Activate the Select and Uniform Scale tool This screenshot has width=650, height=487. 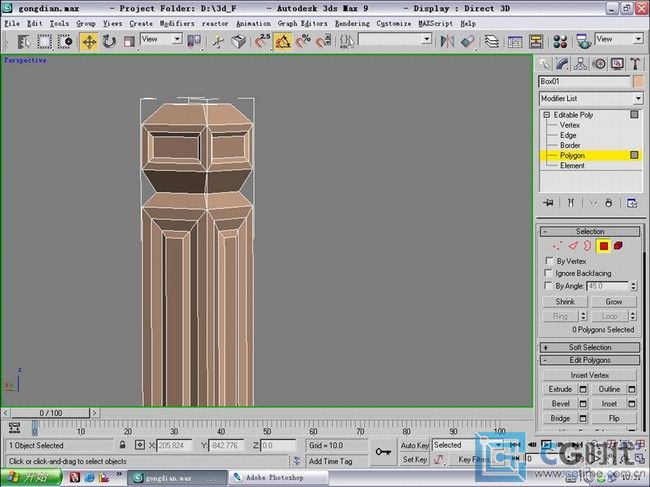point(129,41)
